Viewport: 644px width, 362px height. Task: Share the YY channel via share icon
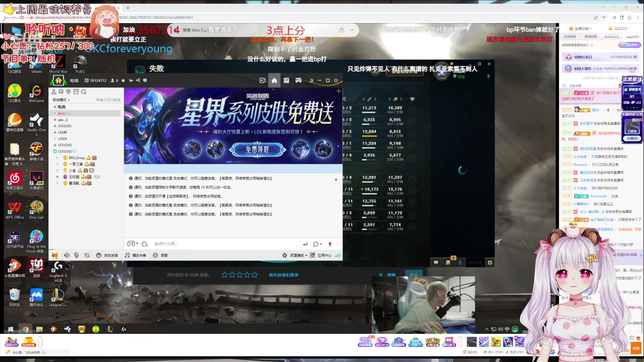coord(138,80)
